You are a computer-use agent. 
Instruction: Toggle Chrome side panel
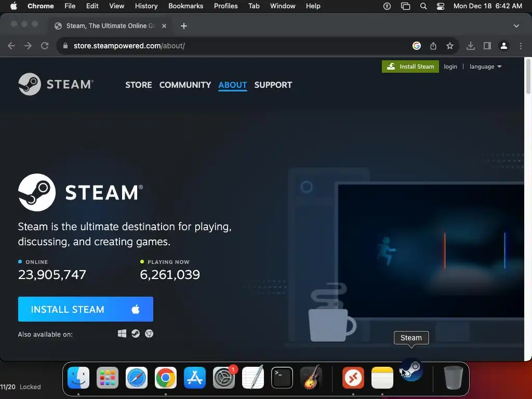coord(487,46)
